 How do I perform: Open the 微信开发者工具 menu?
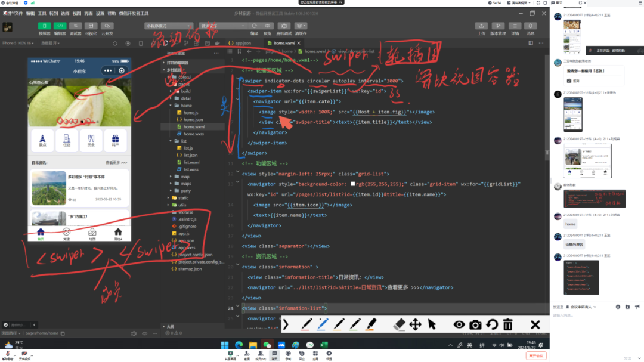point(134,13)
